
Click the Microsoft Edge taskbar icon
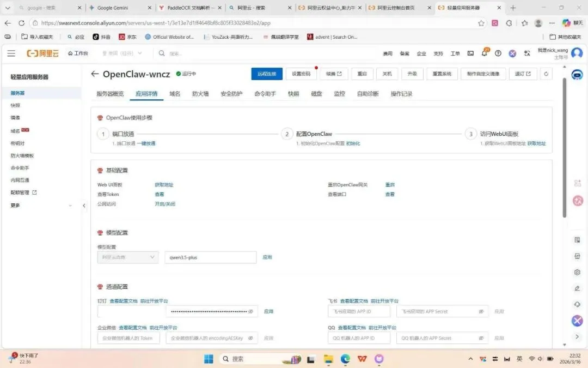coord(345,359)
